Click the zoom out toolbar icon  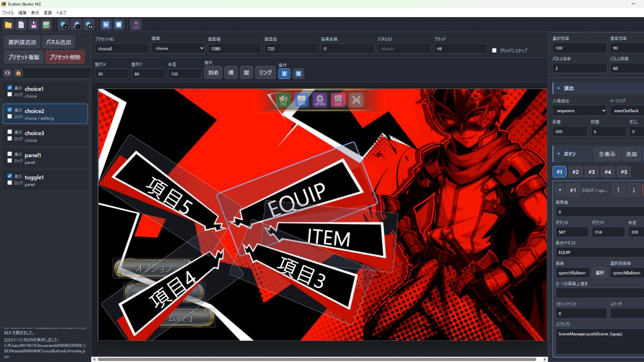coord(76,25)
